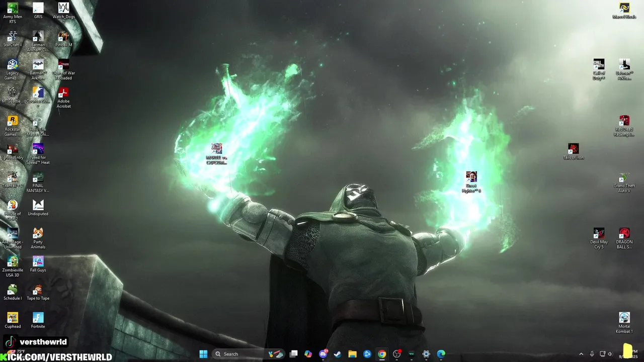The height and width of the screenshot is (362, 644).
Task: Open Steam from the taskbar
Action: coord(338,354)
